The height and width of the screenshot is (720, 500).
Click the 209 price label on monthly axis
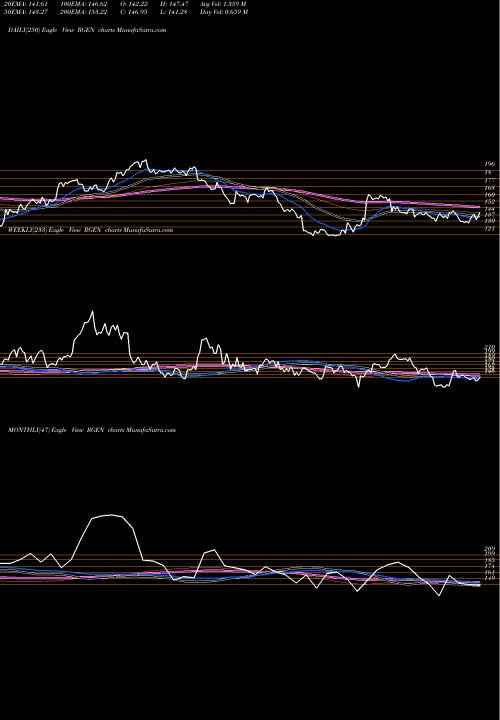click(x=489, y=549)
